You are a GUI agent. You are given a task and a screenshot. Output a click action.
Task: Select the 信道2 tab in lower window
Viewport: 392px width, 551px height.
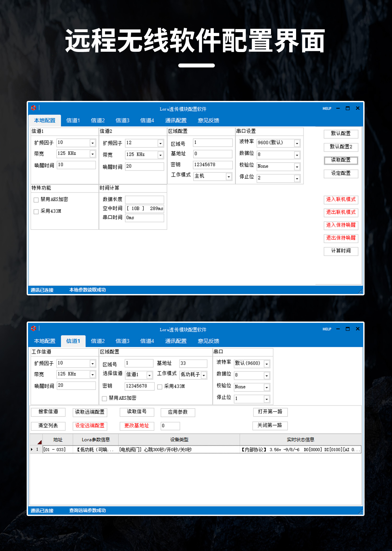click(x=98, y=341)
